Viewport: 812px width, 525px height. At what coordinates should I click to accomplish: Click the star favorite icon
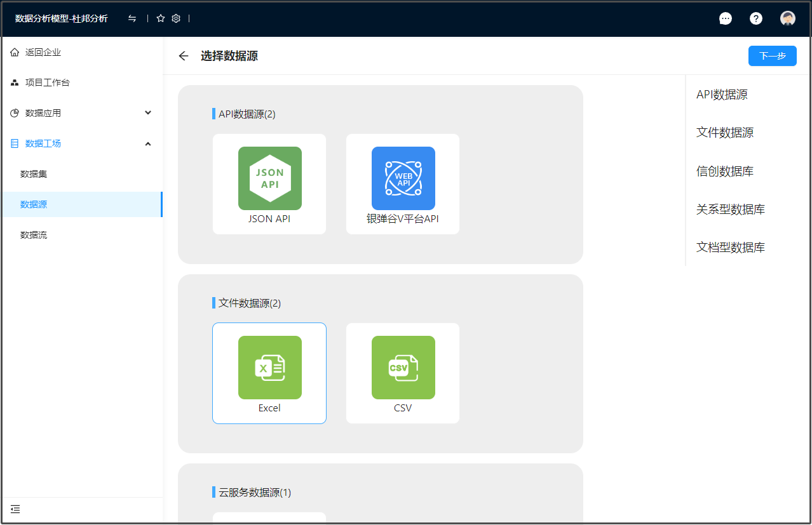pyautogui.click(x=161, y=18)
